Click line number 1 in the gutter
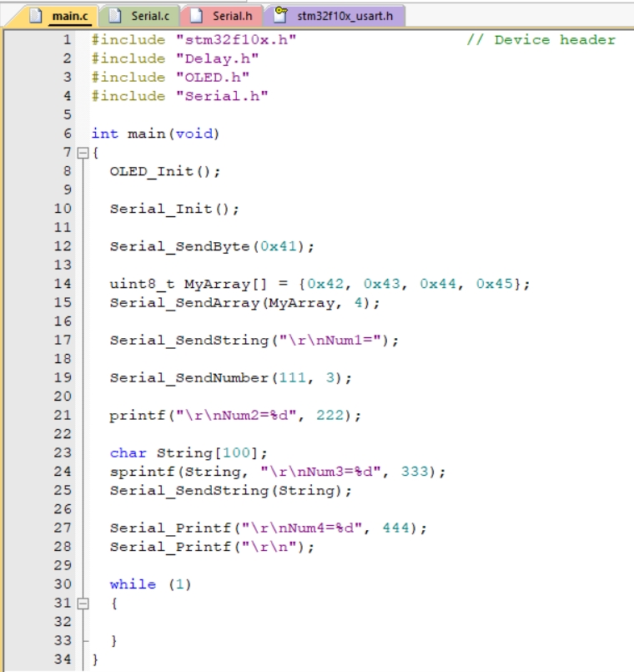This screenshot has width=634, height=672. [68, 40]
